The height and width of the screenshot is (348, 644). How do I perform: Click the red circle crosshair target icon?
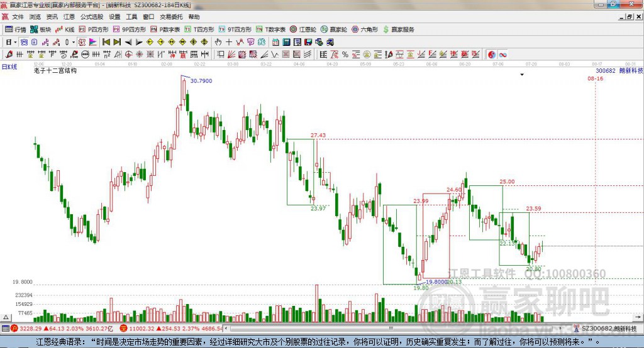pos(128,54)
